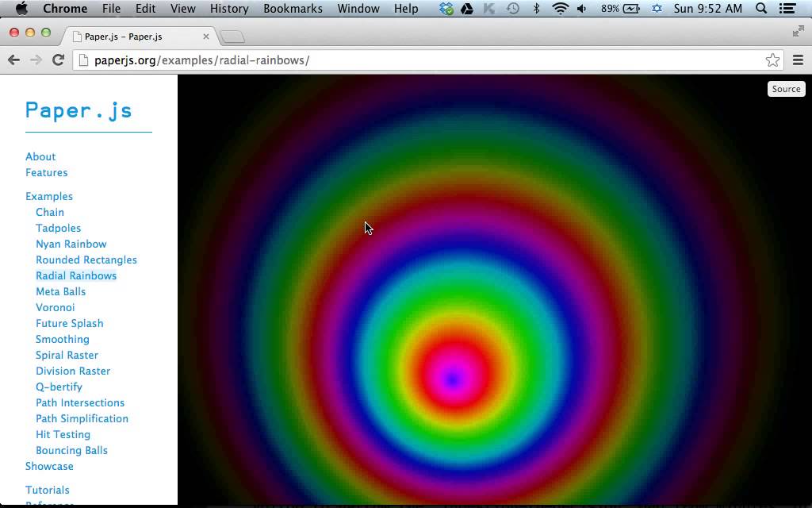Enter fullscreen with the expand arrows icon
The image size is (812, 508).
798,32
